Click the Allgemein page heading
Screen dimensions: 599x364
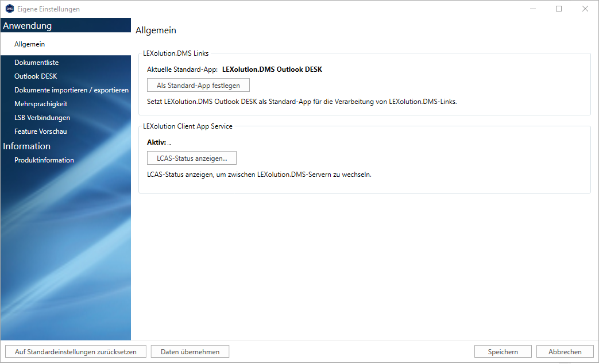156,30
